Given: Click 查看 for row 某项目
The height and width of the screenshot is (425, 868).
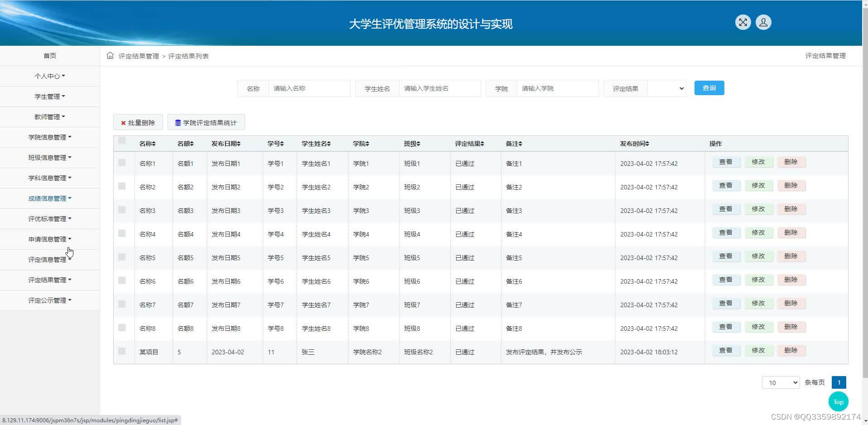Looking at the screenshot, I should (726, 350).
